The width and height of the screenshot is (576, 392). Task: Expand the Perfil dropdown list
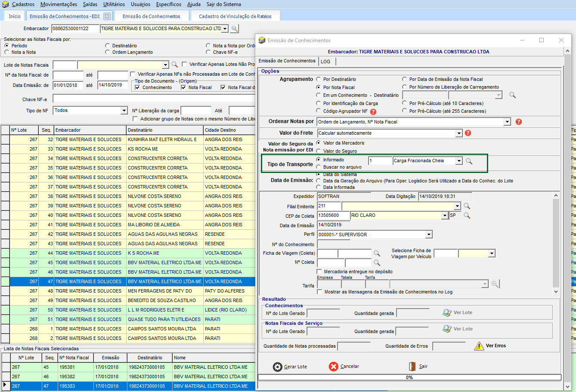click(x=429, y=235)
